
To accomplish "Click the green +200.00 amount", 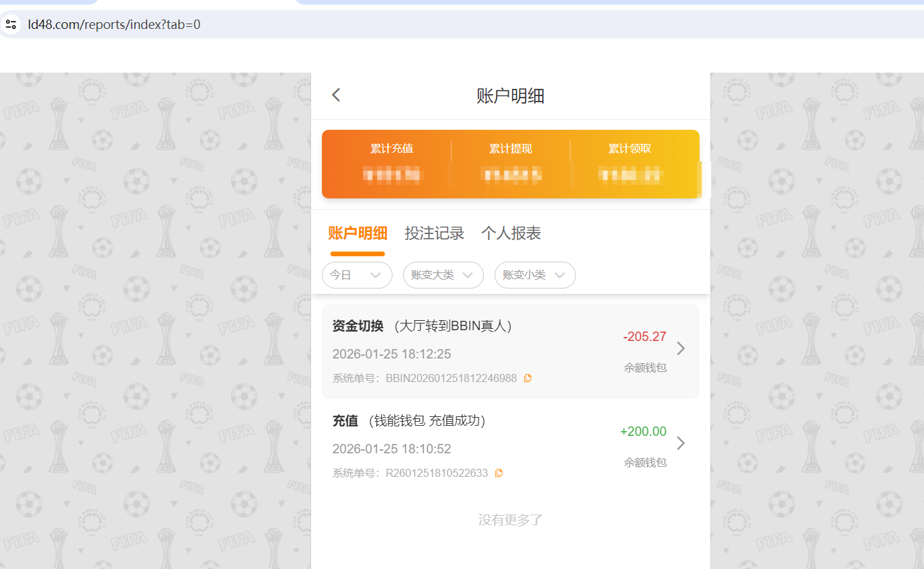I will tap(642, 431).
